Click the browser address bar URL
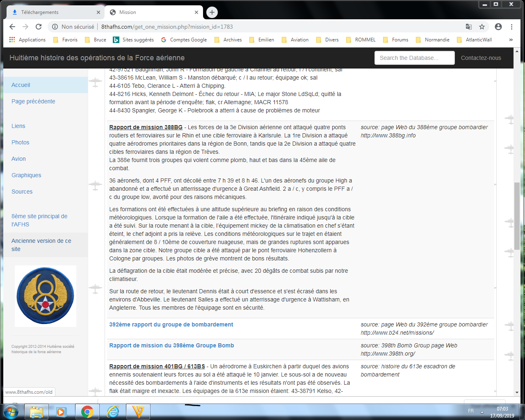525x420 pixels. pyautogui.click(x=167, y=27)
